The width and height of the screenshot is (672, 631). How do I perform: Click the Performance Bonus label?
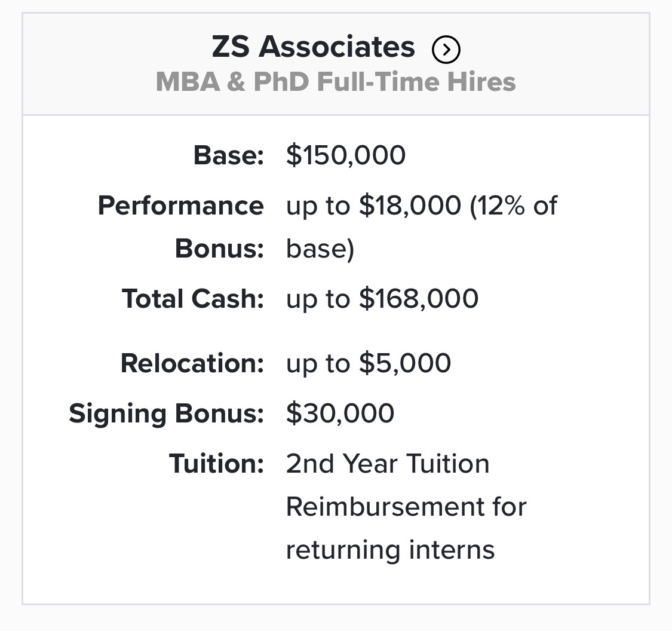tap(180, 227)
